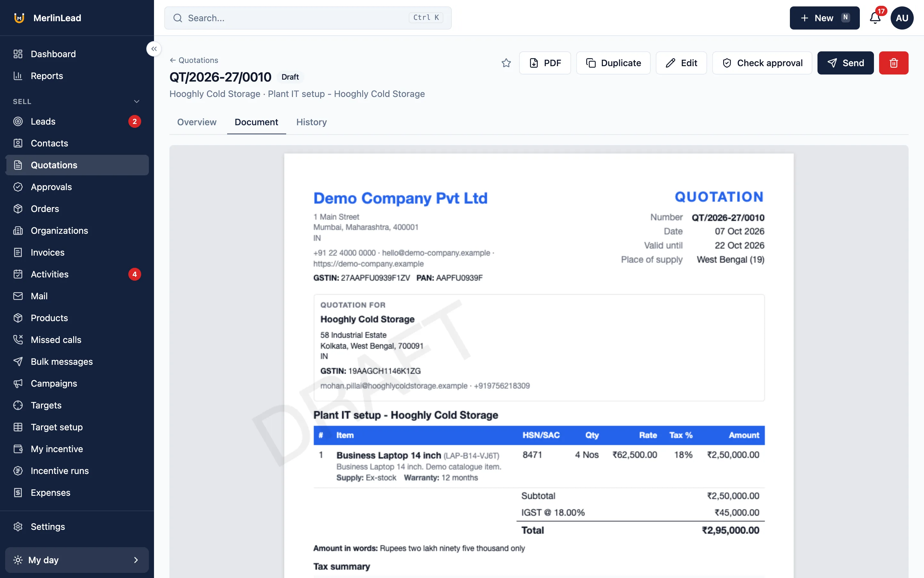
Task: Open Activities in the sidebar
Action: pyautogui.click(x=77, y=274)
